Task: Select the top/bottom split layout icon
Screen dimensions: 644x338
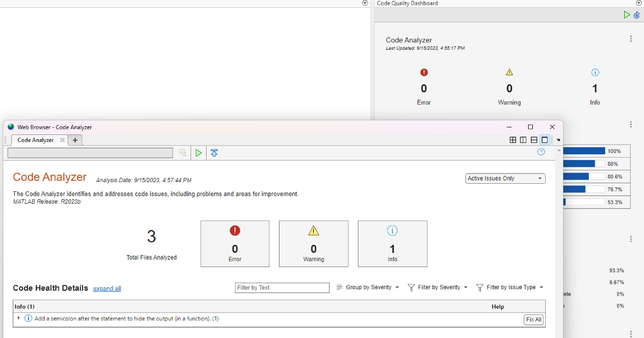Action: tap(534, 140)
